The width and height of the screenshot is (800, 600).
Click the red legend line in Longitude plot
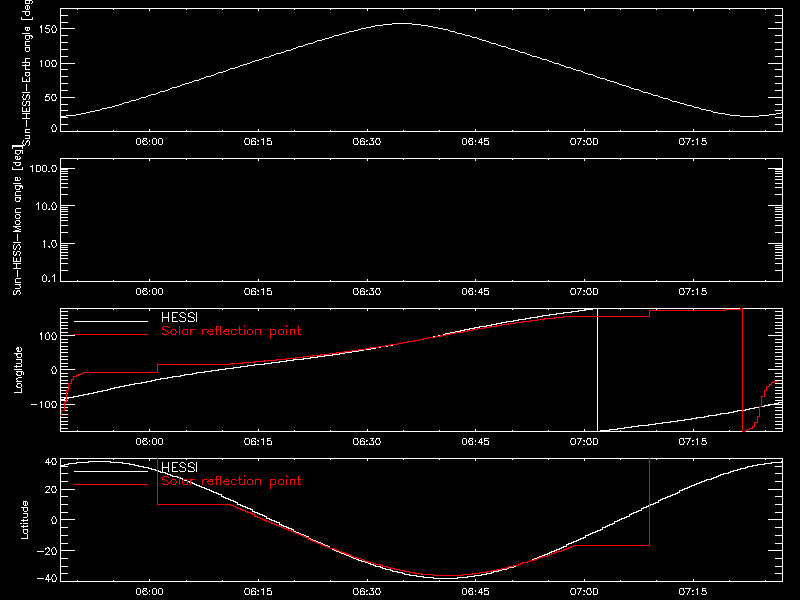pos(111,335)
